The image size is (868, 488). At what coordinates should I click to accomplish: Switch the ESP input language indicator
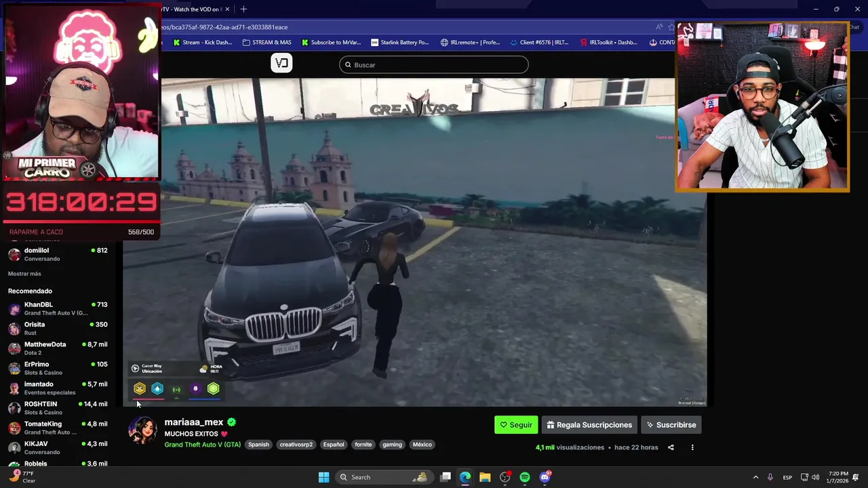pos(787,477)
